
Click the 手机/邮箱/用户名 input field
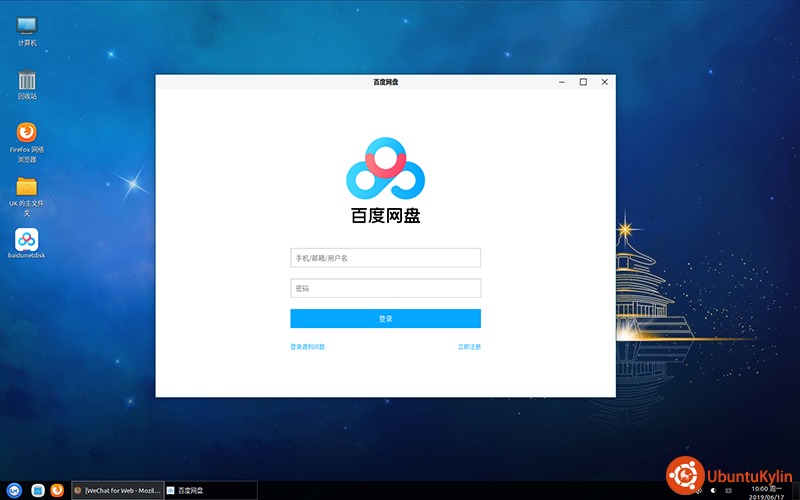(385, 258)
